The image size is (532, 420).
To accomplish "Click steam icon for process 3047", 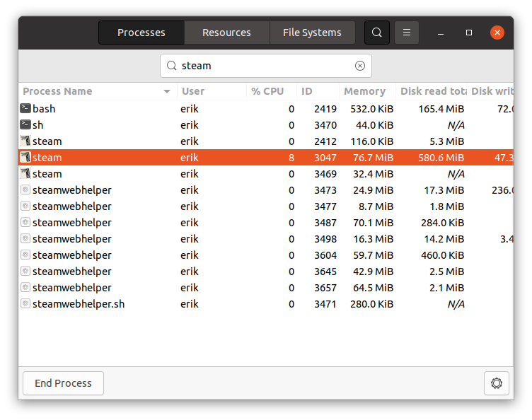I will [x=25, y=157].
